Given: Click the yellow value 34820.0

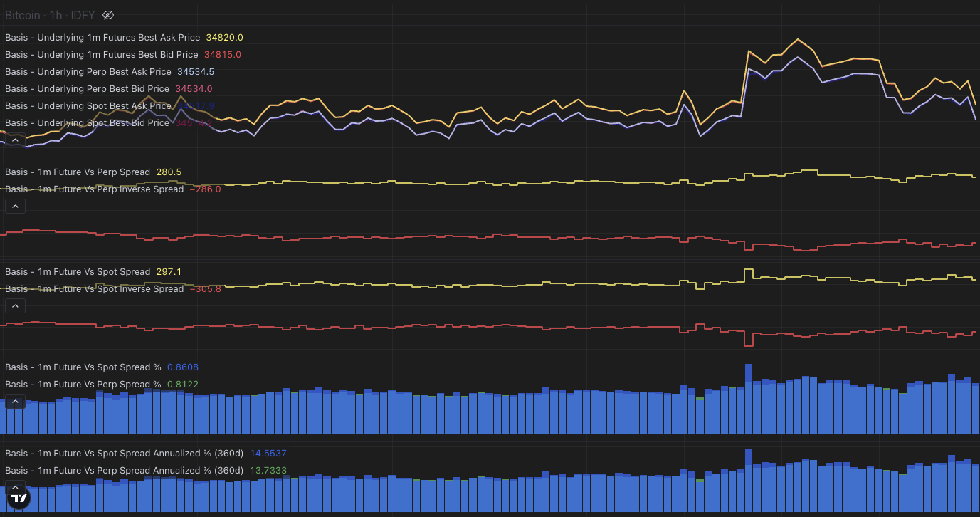Looking at the screenshot, I should [x=225, y=37].
